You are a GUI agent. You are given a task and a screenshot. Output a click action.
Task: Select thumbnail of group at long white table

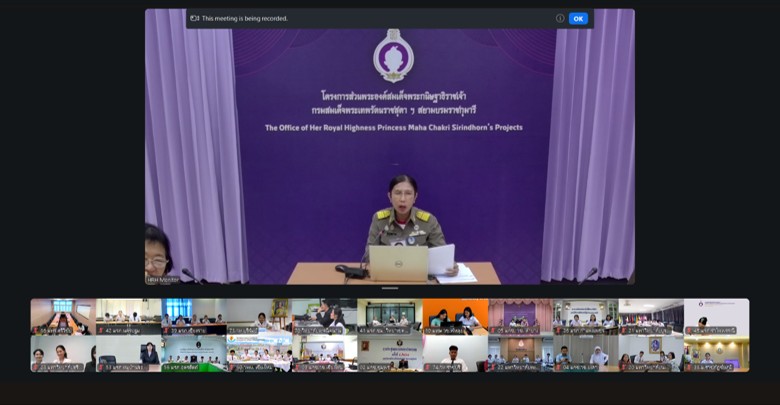259,353
